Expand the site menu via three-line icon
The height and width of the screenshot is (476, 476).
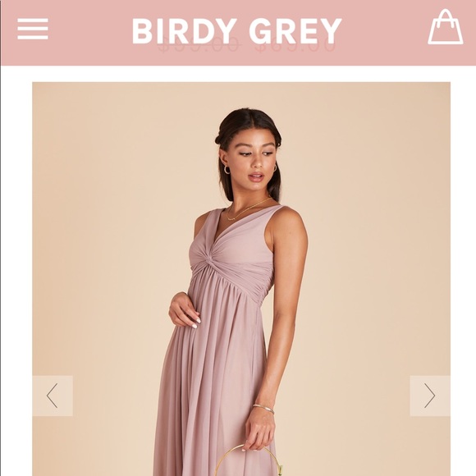pos(33,29)
